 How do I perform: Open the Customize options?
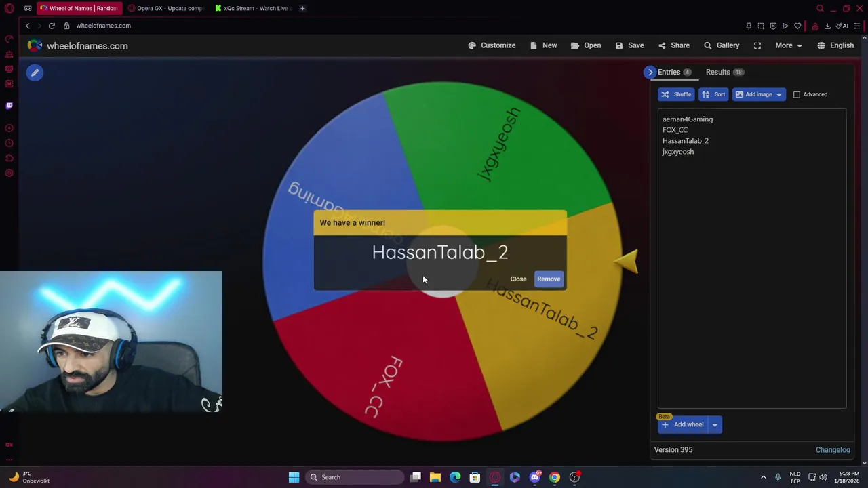tap(492, 45)
